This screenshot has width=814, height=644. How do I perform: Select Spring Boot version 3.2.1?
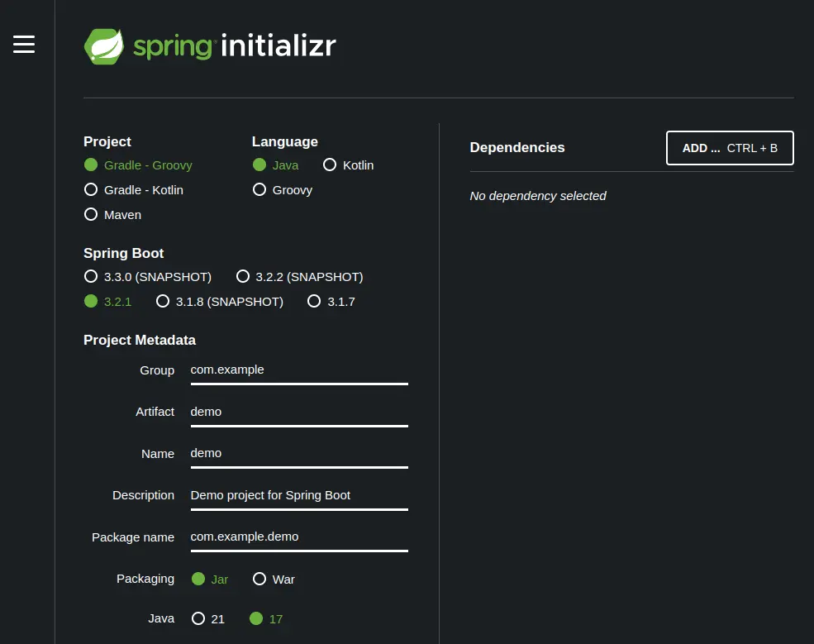tap(108, 302)
